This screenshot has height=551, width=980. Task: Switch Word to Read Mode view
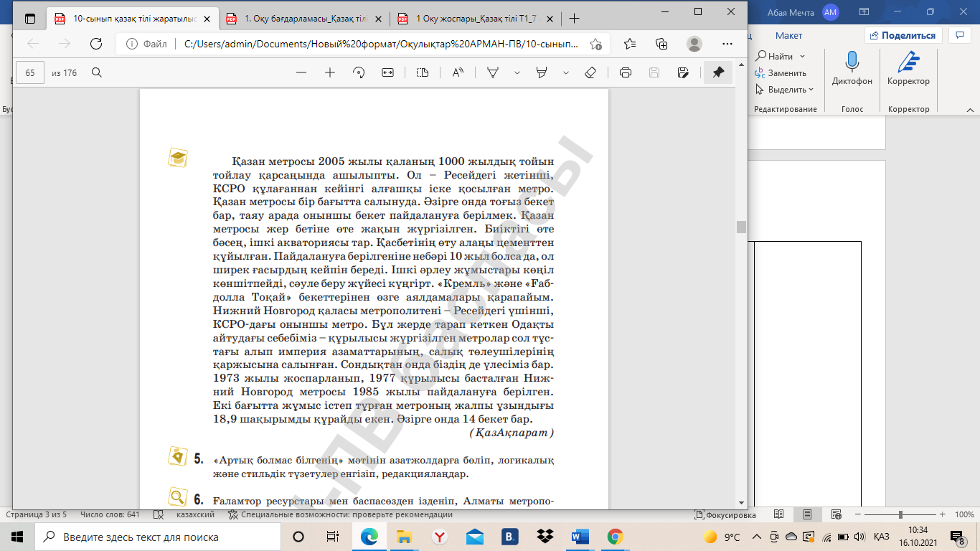click(x=778, y=514)
